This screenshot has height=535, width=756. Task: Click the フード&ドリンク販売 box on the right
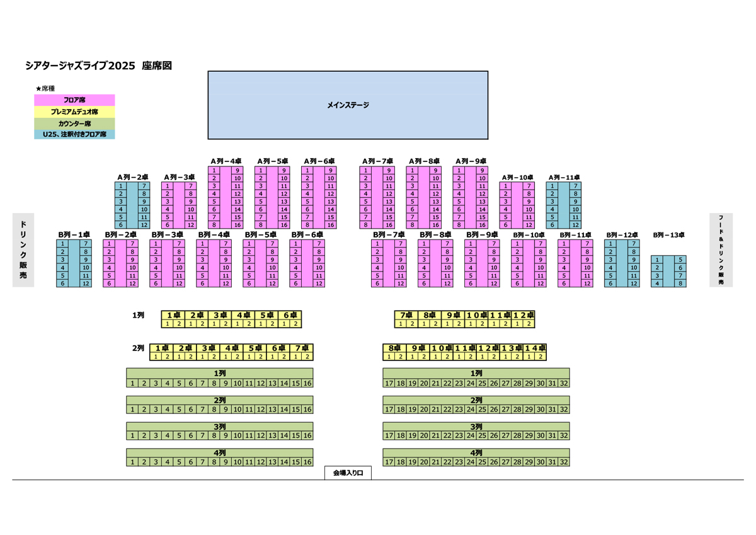[721, 250]
